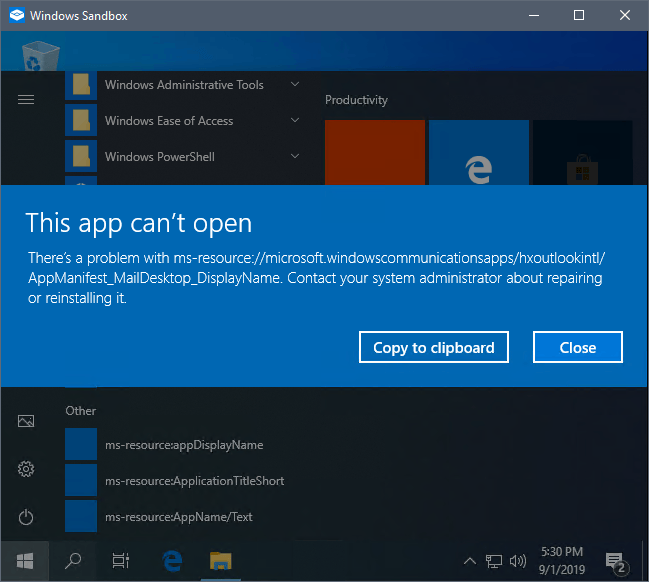Select ms-resource:ApplicationTitleShort list entry text
The image size is (649, 582).
[195, 481]
